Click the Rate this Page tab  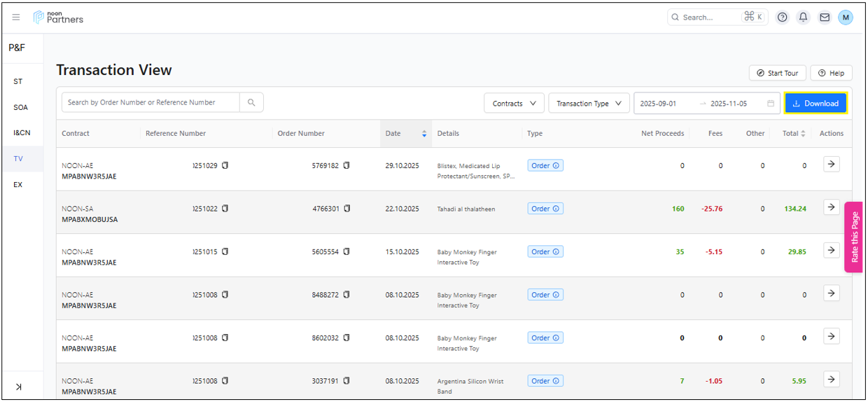click(x=854, y=237)
